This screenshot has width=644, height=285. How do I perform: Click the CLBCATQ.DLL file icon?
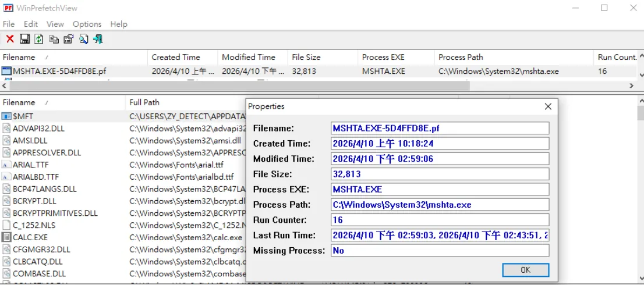pos(6,261)
